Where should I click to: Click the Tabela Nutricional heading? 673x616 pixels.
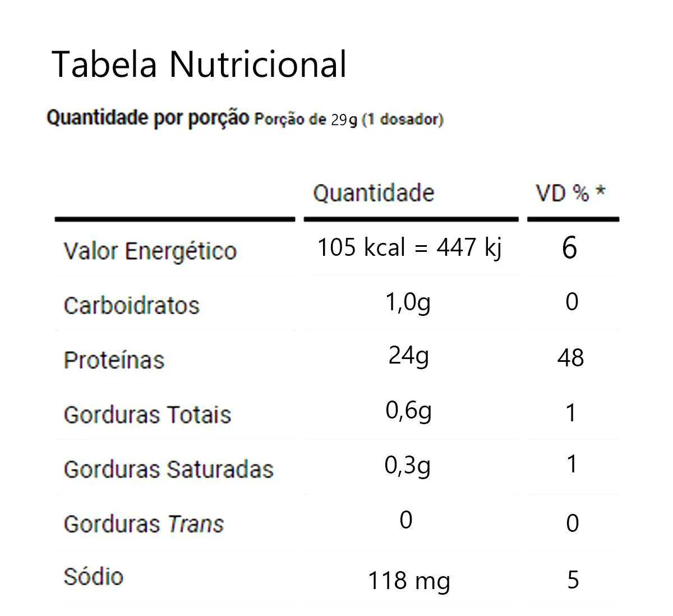point(199,63)
